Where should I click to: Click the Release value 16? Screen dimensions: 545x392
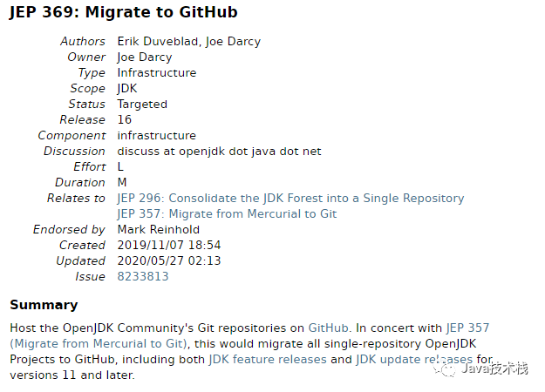(x=125, y=119)
